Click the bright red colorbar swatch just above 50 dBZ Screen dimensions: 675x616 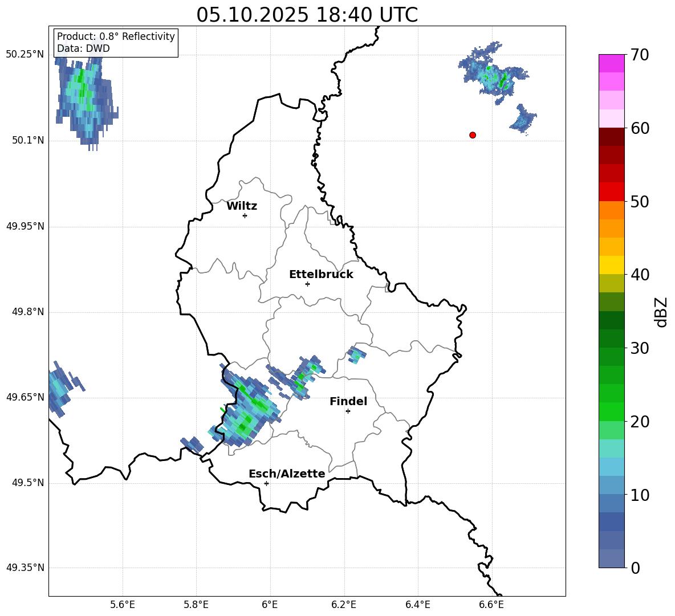[611, 192]
